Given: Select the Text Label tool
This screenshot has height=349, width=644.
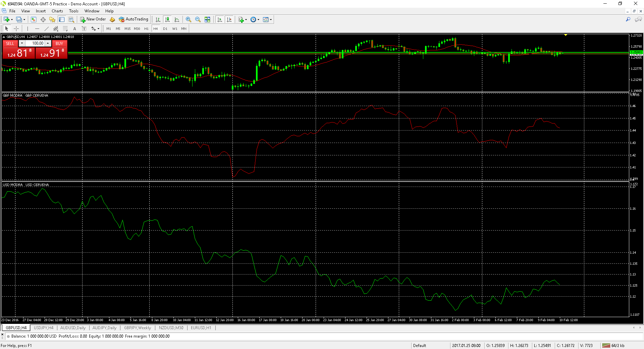Looking at the screenshot, I should 84,29.
